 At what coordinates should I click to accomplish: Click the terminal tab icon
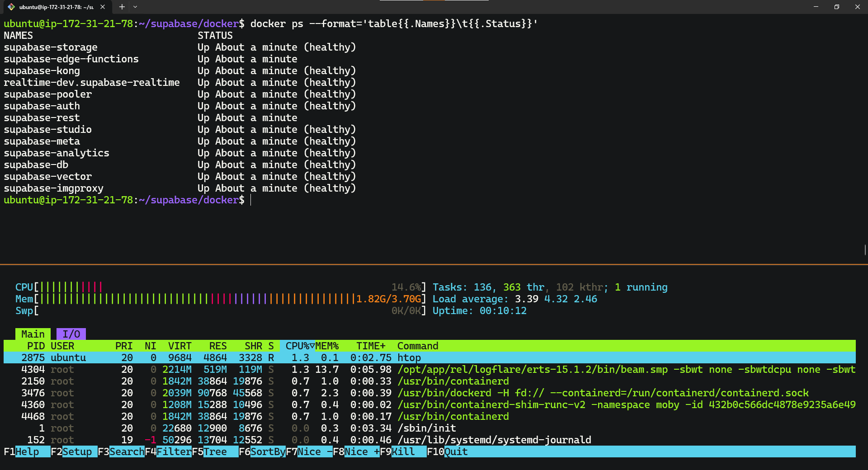coord(11,7)
